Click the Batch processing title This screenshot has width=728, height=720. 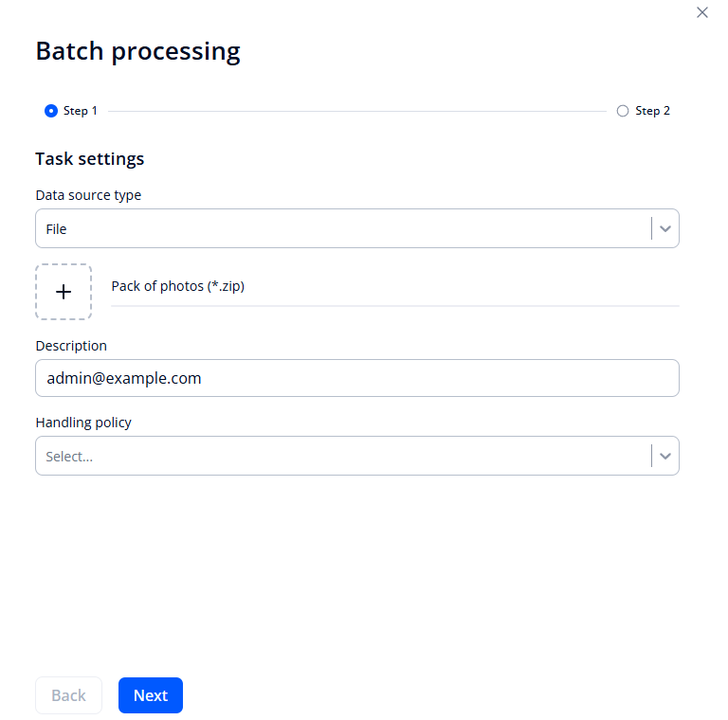pyautogui.click(x=137, y=51)
